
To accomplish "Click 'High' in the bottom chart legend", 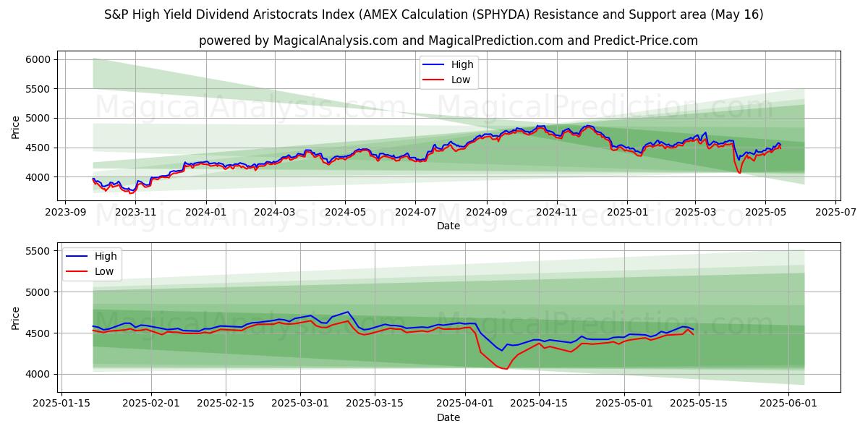I will tap(105, 256).
